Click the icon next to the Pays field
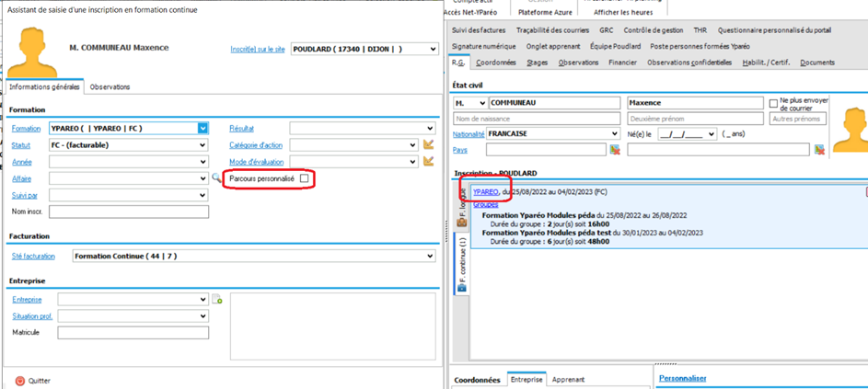This screenshot has width=868, height=389. [x=615, y=150]
